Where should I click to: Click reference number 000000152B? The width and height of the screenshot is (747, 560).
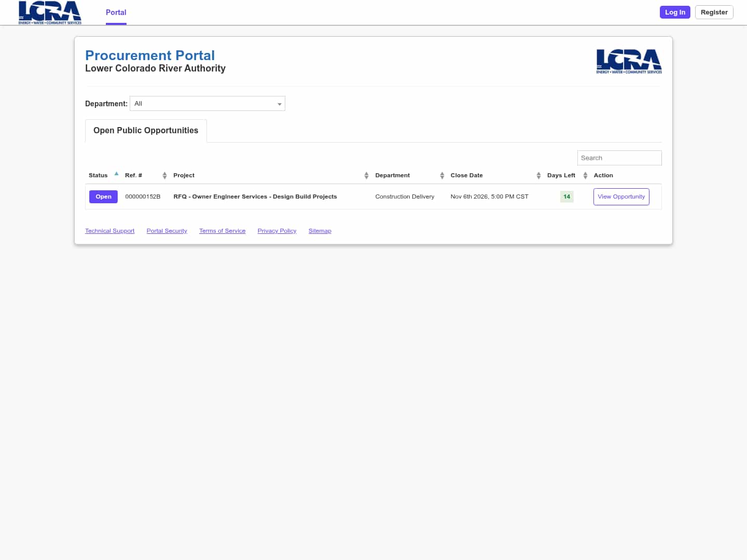point(143,197)
